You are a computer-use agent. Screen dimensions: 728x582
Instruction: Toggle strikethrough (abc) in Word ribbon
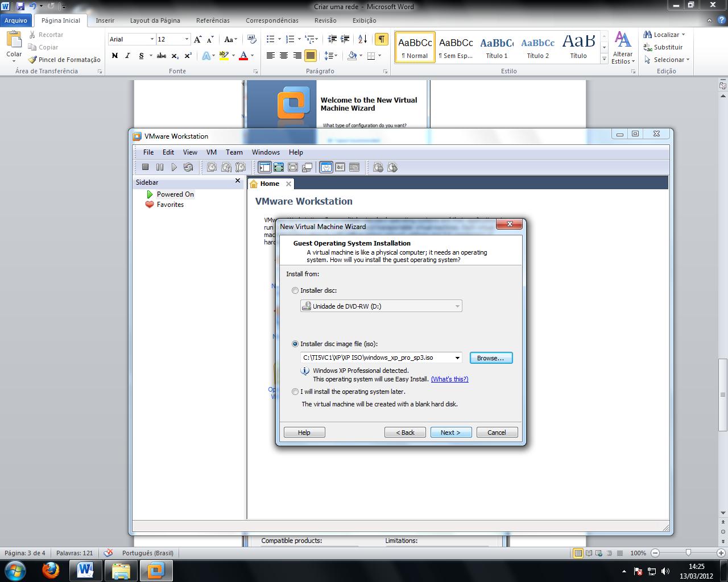point(162,56)
